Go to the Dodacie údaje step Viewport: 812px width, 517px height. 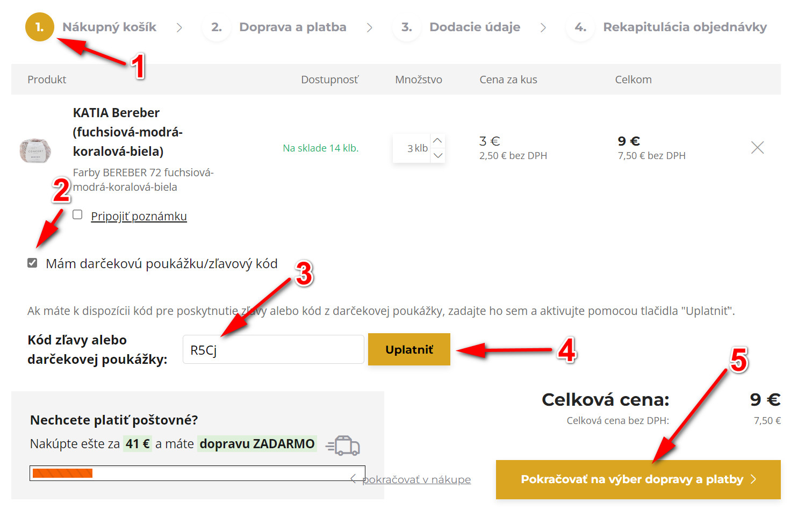pos(475,27)
